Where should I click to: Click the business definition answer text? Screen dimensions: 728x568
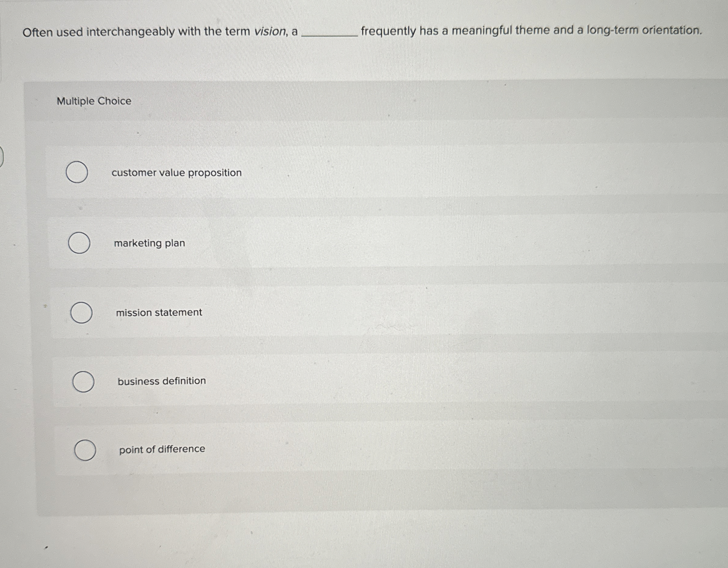point(162,381)
